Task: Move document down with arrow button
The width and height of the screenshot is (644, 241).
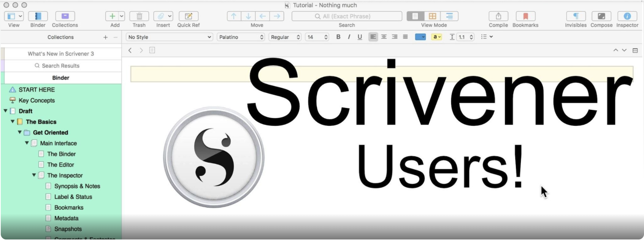Action: coord(248,16)
